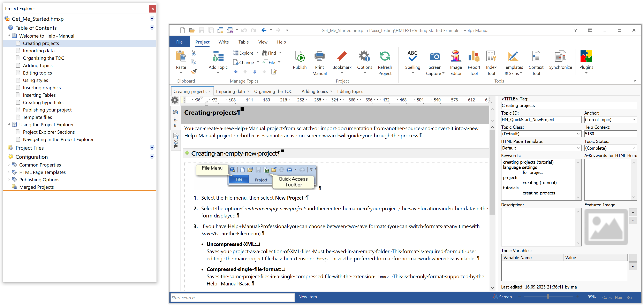Click the Bookmark icon

tap(342, 56)
